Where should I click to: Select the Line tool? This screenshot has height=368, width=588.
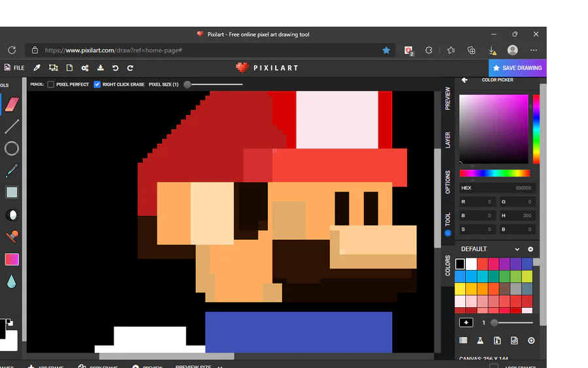point(12,126)
